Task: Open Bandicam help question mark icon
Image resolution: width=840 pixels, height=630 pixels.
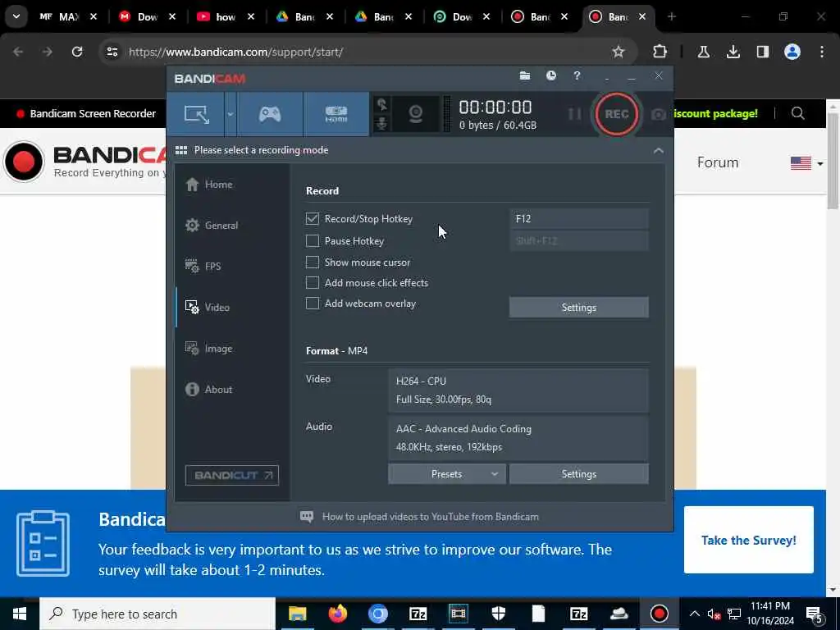Action: [577, 75]
